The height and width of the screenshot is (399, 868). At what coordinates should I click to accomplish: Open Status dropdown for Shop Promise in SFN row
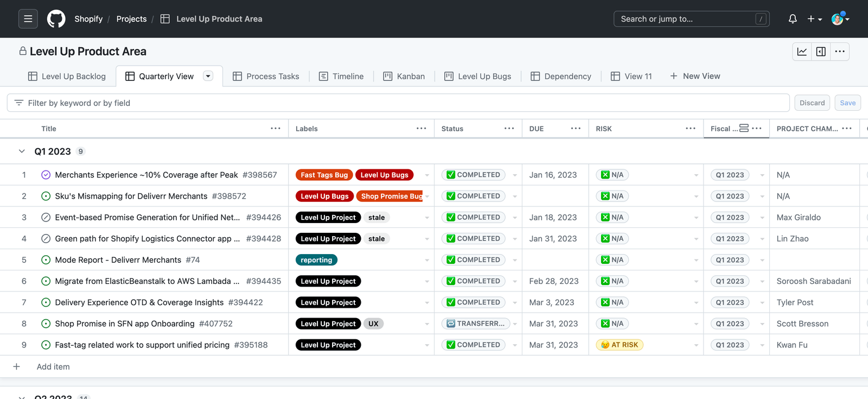(x=515, y=324)
